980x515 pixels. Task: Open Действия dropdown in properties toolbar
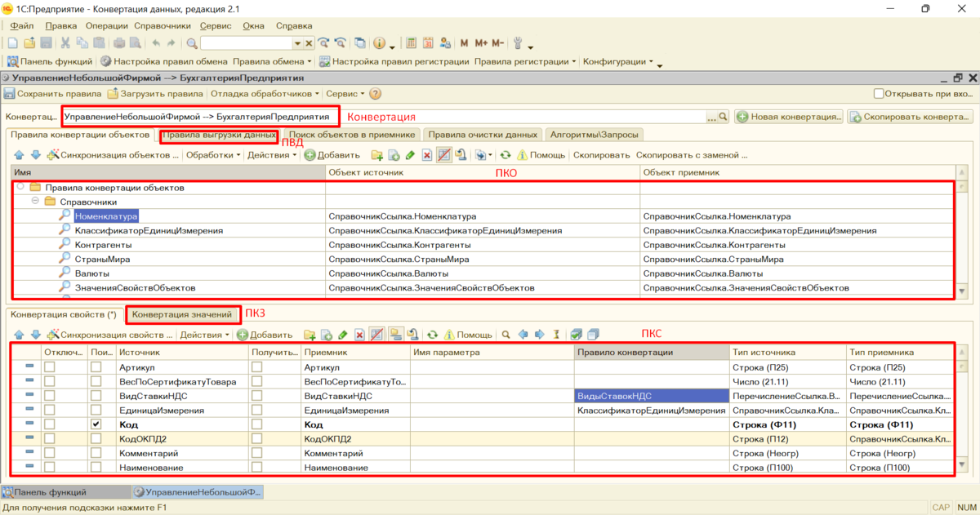(x=204, y=335)
